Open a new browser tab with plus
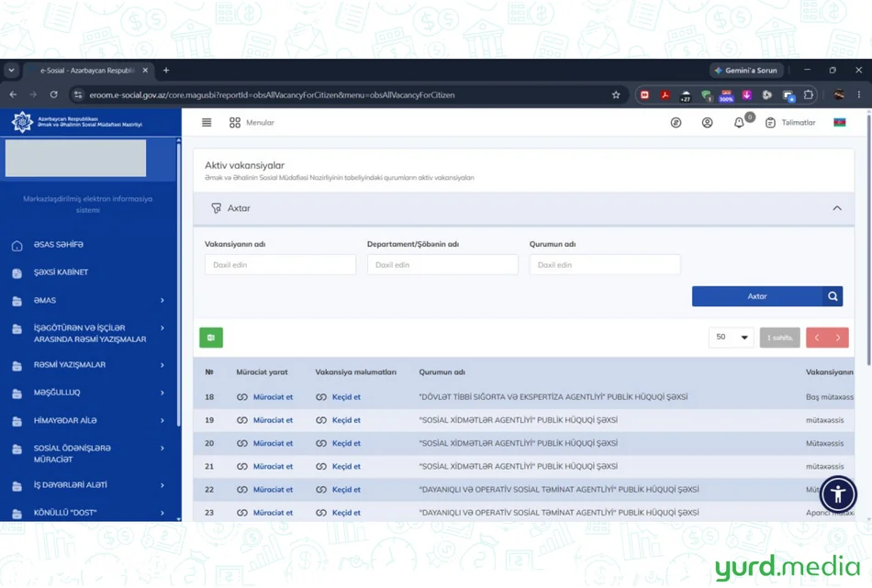The width and height of the screenshot is (872, 588). pos(166,71)
